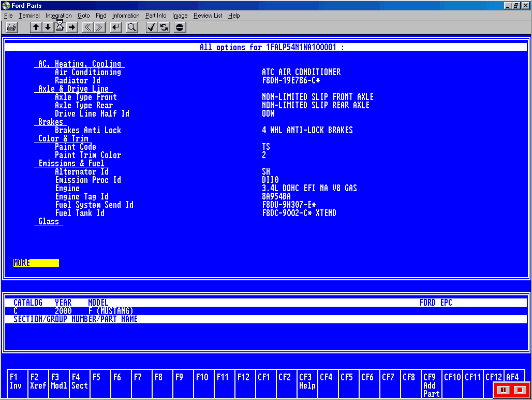Click the CF3 Help function key

click(307, 383)
